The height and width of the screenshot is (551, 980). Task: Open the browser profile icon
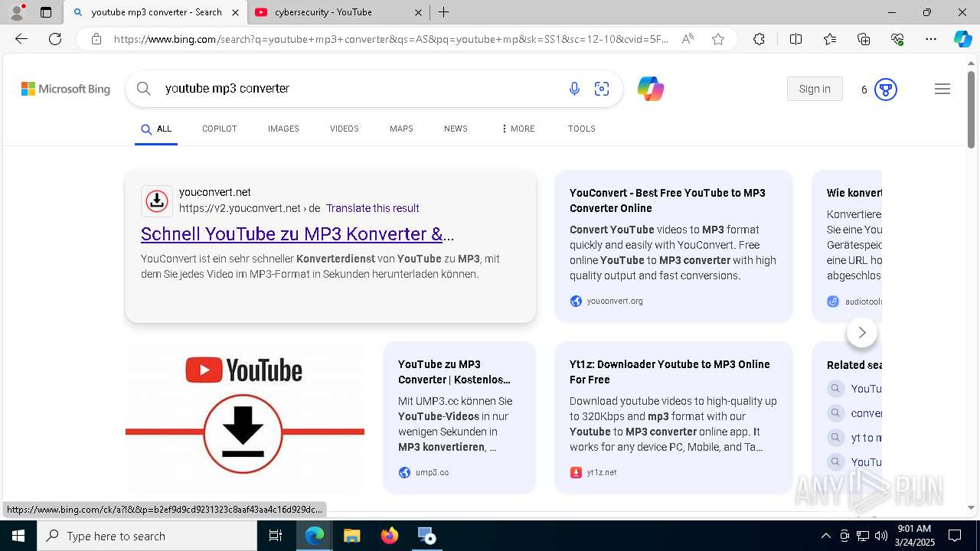pos(17,12)
